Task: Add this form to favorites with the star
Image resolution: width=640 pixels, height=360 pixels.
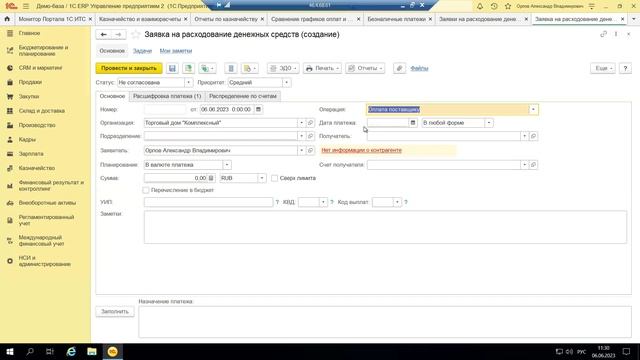Action: tap(136, 35)
